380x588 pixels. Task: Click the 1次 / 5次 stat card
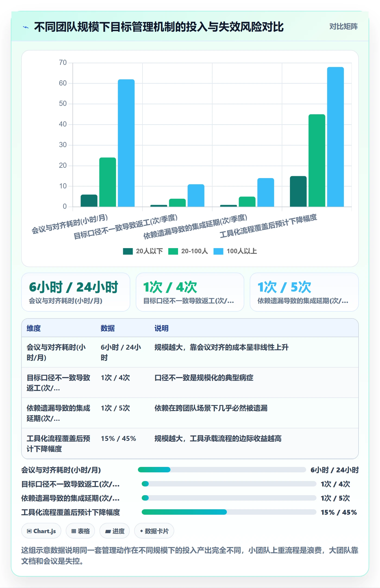pos(304,292)
